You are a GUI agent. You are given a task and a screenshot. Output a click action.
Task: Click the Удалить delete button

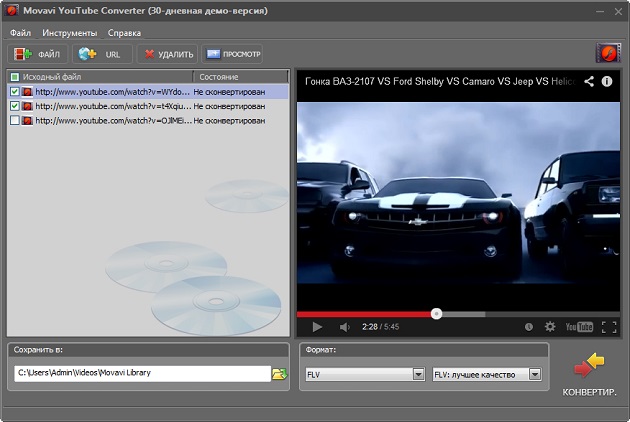pos(167,54)
